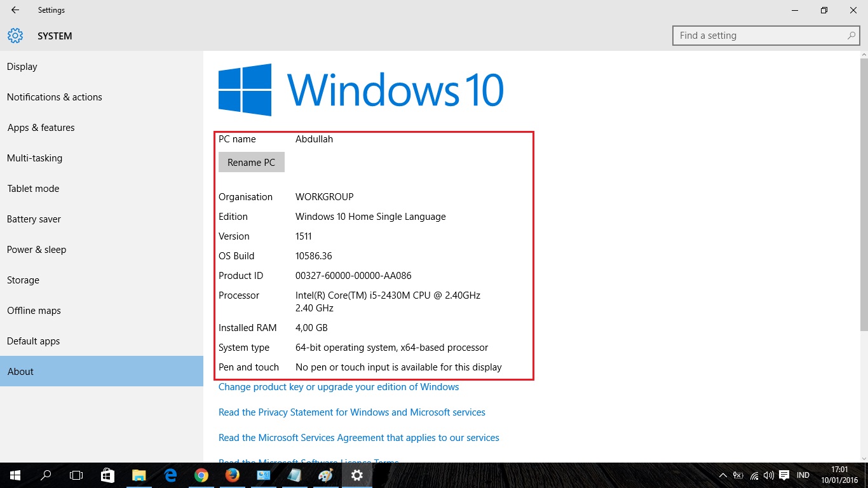Click the version value 1511
Viewport: 868px width, 488px height.
[x=304, y=236]
